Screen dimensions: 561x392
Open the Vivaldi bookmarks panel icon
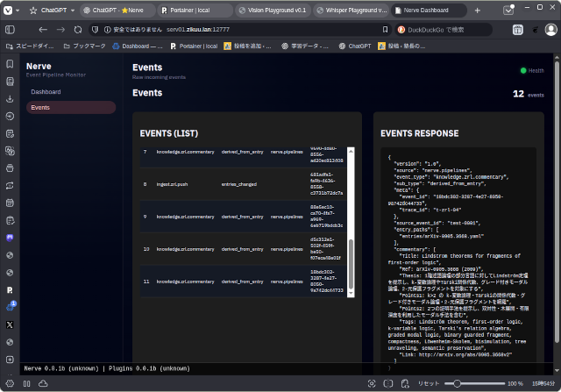point(10,64)
